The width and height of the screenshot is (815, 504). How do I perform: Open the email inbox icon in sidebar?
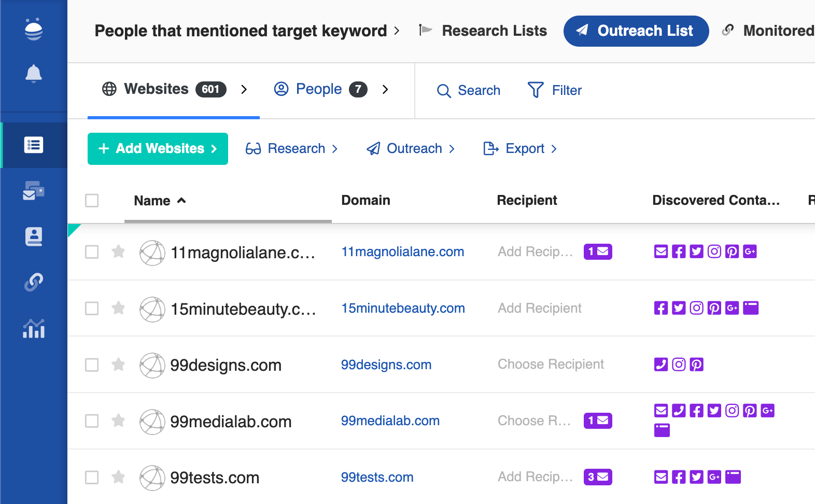point(34,191)
